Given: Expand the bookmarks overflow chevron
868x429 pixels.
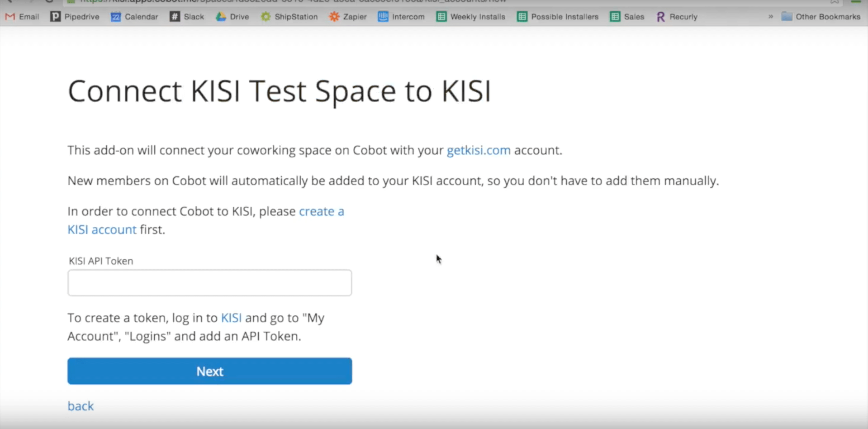Looking at the screenshot, I should pyautogui.click(x=770, y=17).
